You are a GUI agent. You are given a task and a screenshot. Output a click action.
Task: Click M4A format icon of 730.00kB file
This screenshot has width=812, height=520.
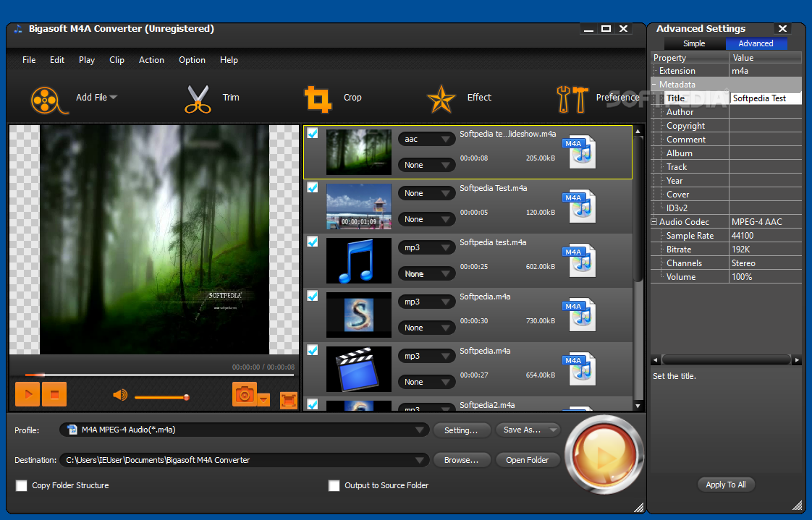[580, 315]
